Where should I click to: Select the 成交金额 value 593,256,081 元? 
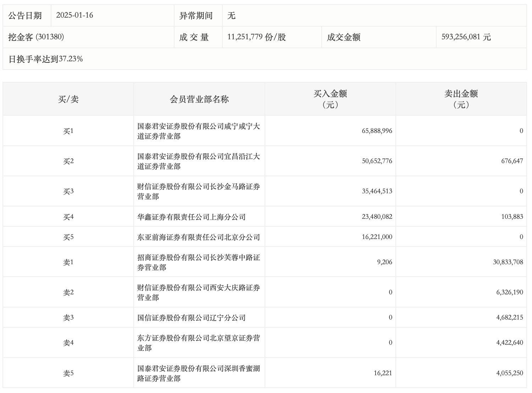[466, 37]
